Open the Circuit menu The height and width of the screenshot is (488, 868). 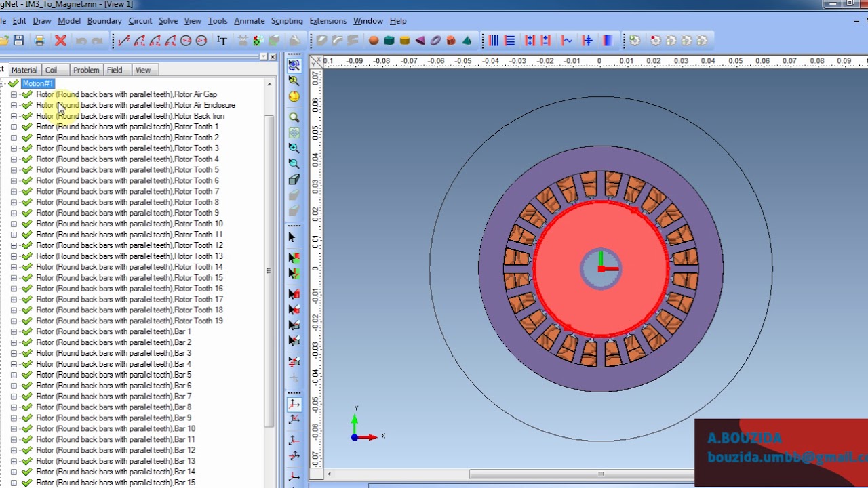pyautogui.click(x=140, y=21)
